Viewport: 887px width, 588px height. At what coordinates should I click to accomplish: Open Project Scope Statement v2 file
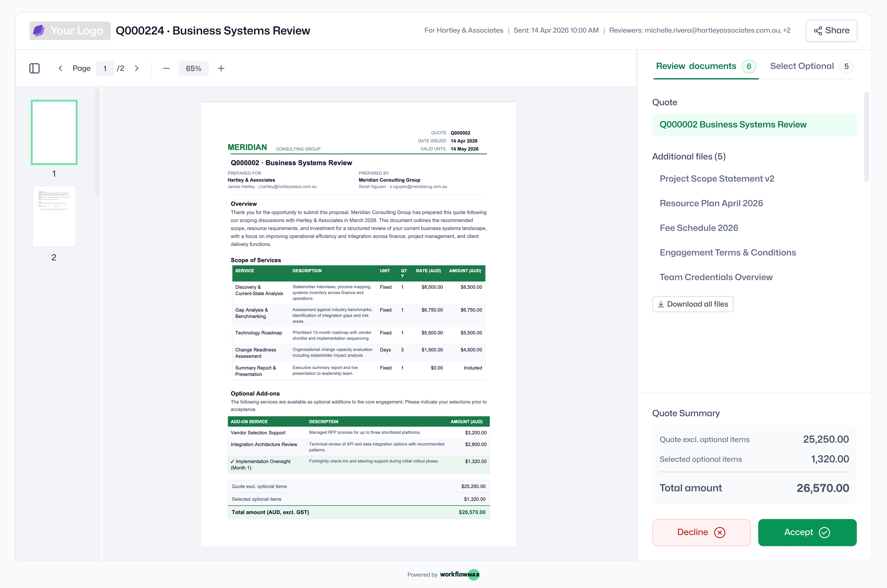717,179
